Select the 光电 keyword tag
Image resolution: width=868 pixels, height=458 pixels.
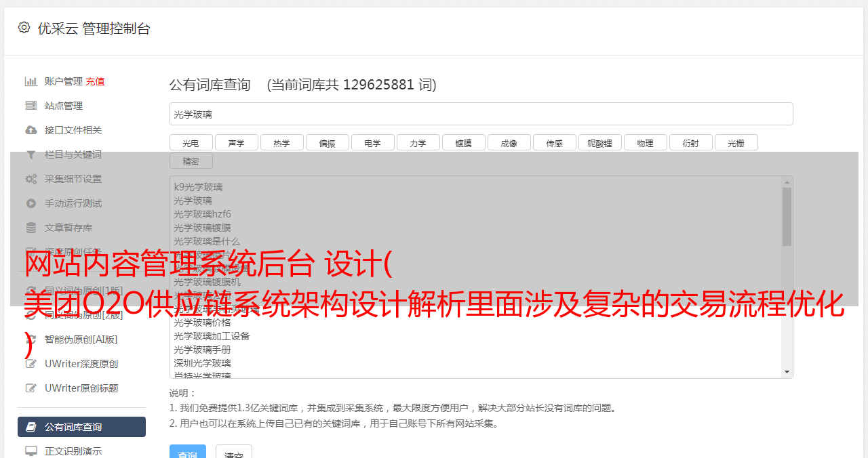(191, 142)
